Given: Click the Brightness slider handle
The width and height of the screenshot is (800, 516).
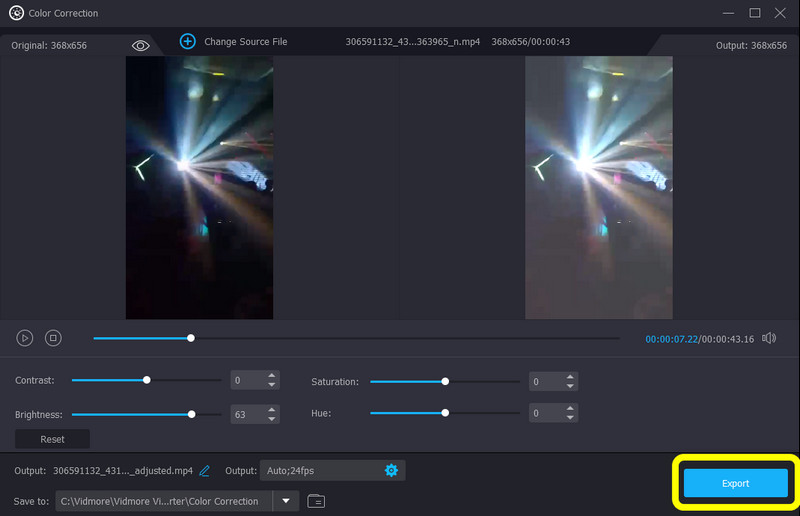Looking at the screenshot, I should point(191,413).
